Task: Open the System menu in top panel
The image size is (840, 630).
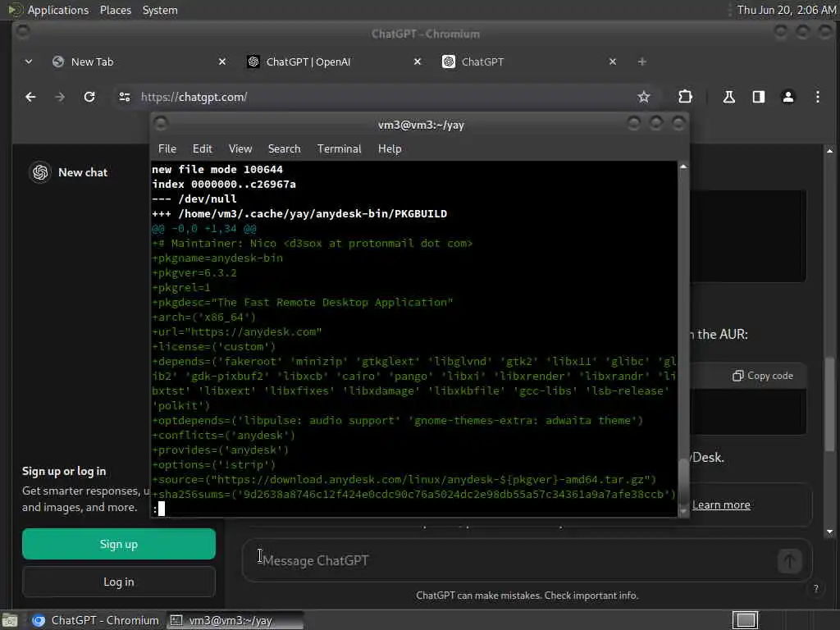Action: coord(160,10)
